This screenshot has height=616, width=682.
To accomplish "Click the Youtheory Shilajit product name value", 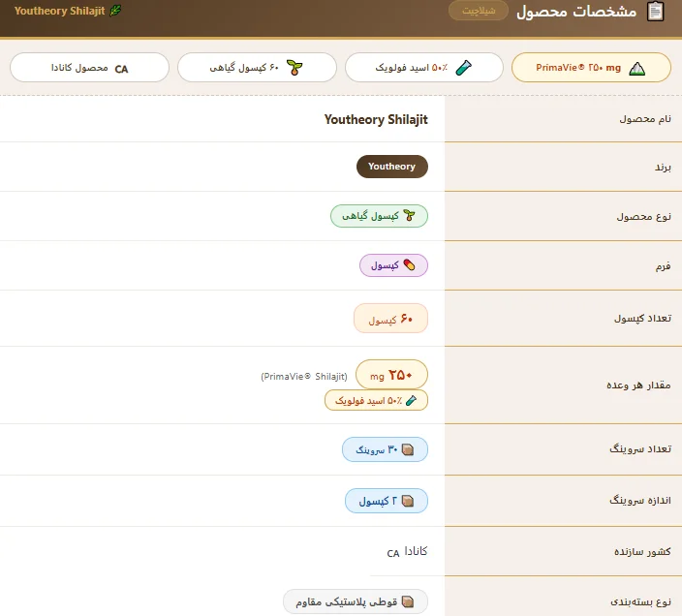I will tap(376, 119).
